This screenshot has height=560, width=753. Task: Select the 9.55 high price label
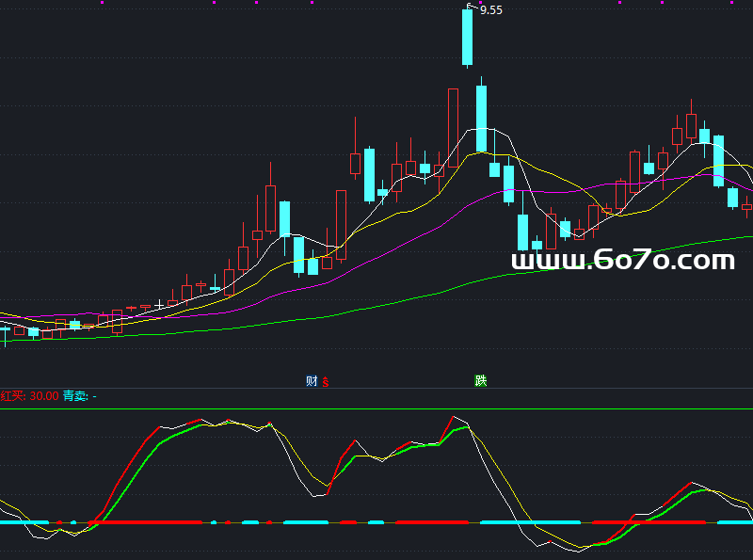pyautogui.click(x=491, y=10)
